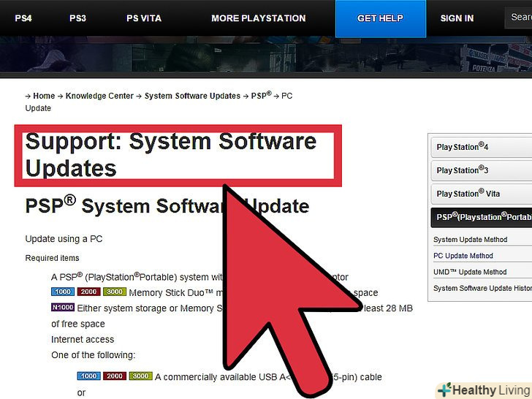Open the Knowledge Center breadcrumb link

tap(99, 96)
